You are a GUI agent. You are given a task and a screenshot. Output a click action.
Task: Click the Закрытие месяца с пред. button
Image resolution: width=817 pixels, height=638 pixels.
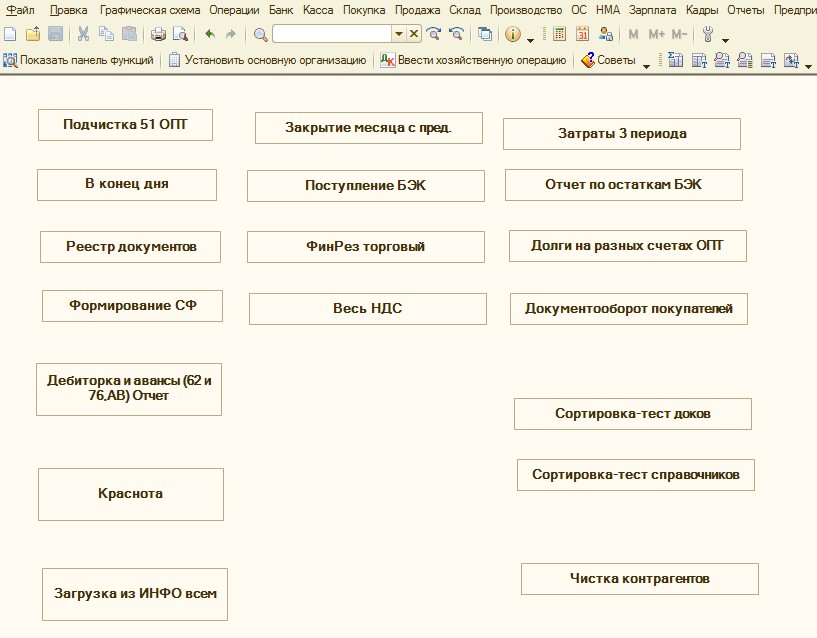pos(369,128)
